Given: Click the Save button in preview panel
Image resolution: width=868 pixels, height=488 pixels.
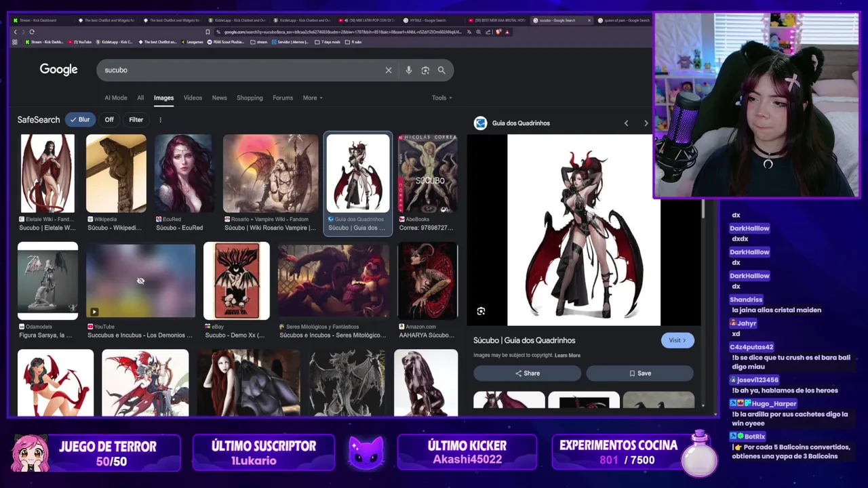Looking at the screenshot, I should [639, 373].
